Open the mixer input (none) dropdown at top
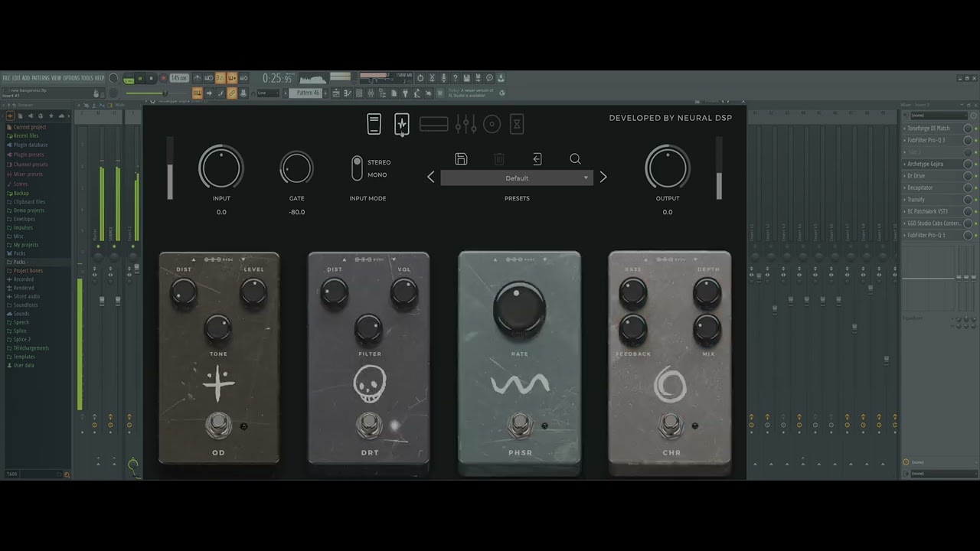Screen dimensions: 980x551 [938, 116]
